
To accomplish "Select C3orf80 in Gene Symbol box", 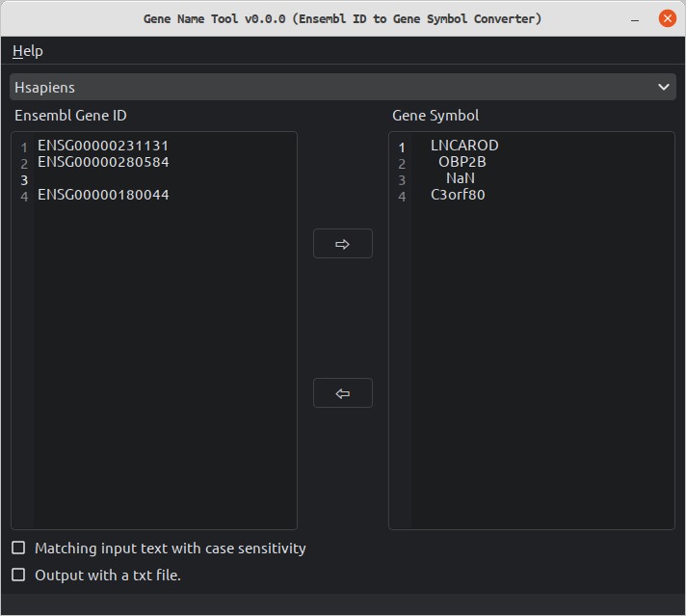I will pos(458,195).
